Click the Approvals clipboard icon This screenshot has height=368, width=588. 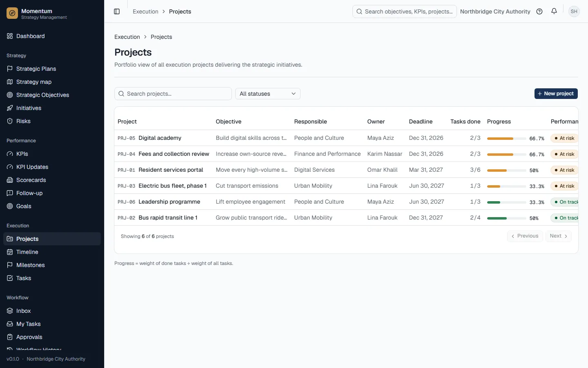(10, 337)
